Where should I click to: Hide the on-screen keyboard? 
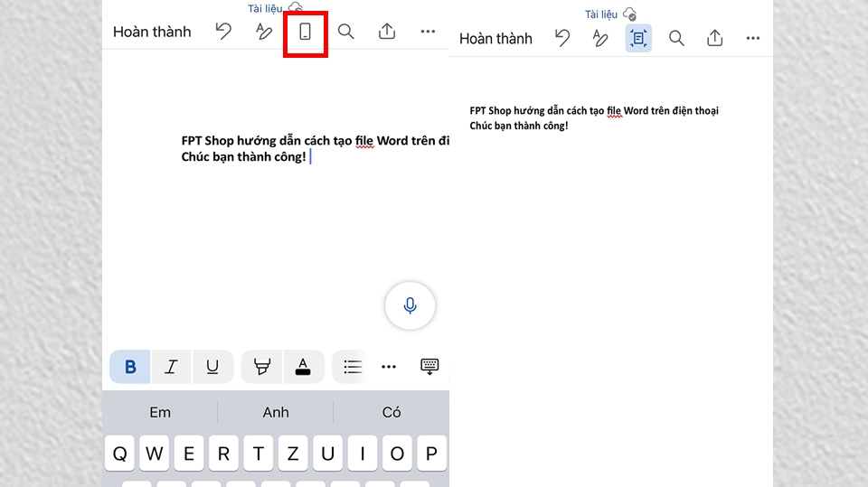pyautogui.click(x=429, y=366)
